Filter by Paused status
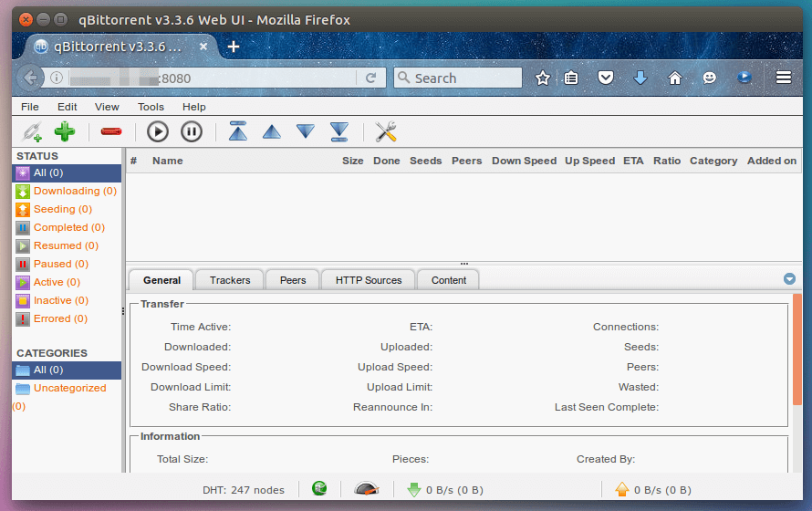 [68, 264]
